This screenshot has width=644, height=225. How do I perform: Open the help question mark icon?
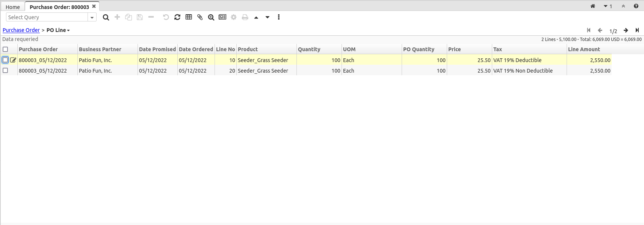[x=636, y=6]
